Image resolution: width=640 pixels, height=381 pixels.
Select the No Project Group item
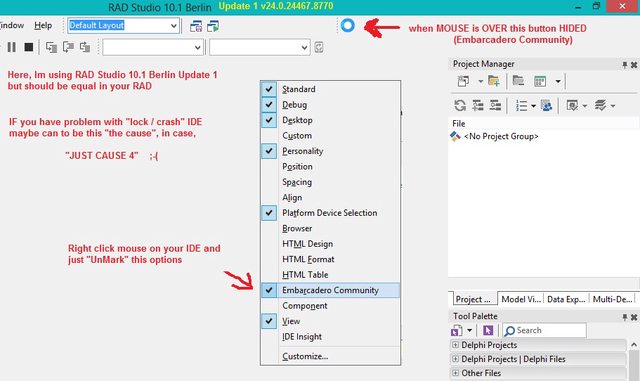[501, 136]
